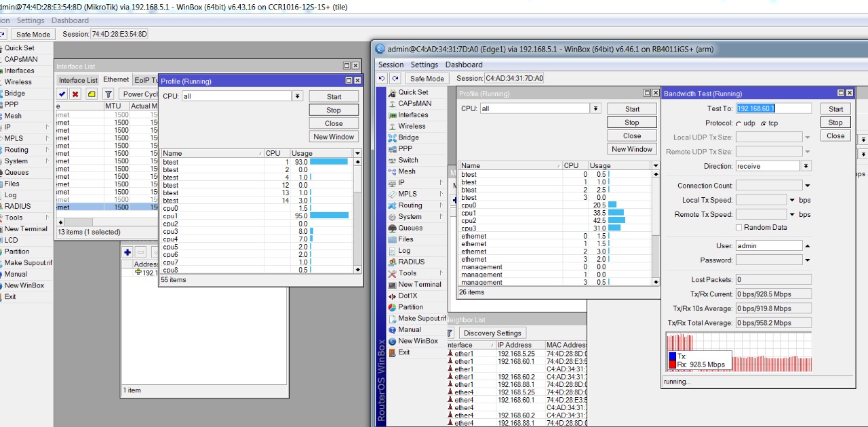The height and width of the screenshot is (427, 868).
Task: Open column chooser dropdown in CCR Profile table
Action: click(357, 153)
